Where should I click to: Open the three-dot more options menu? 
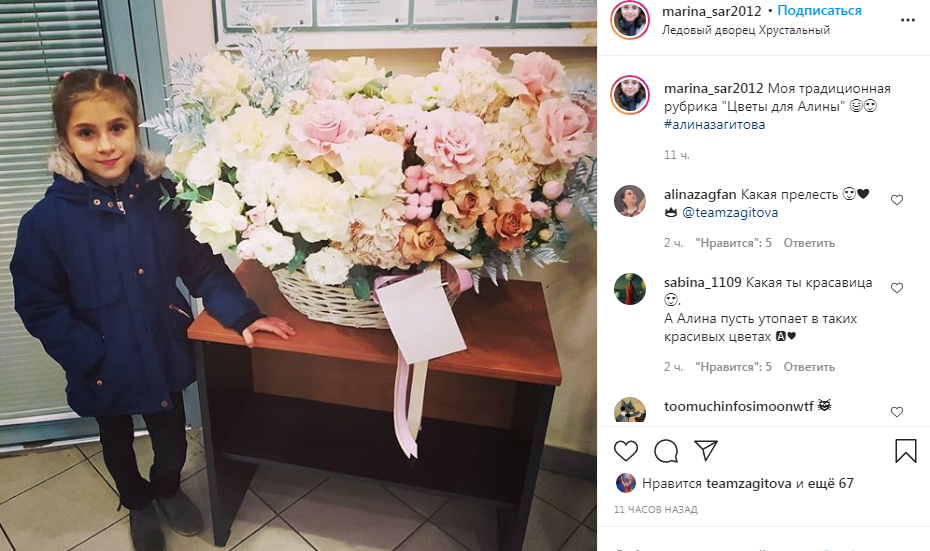[907, 20]
